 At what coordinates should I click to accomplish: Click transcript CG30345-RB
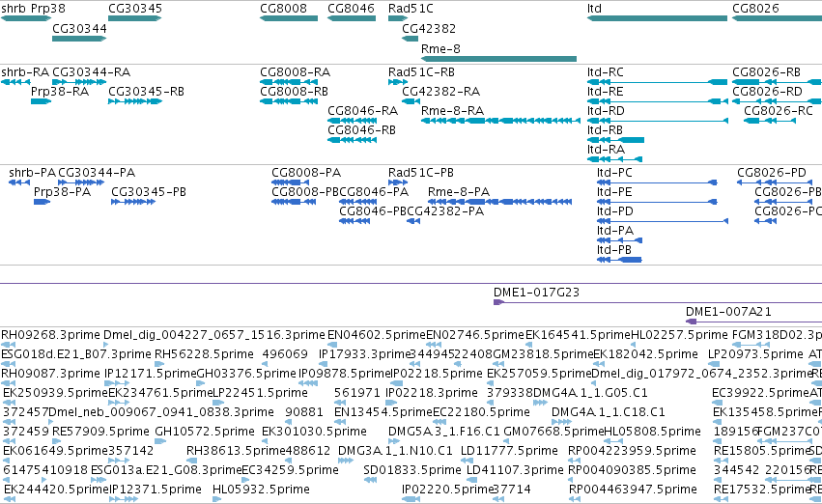tap(134, 101)
